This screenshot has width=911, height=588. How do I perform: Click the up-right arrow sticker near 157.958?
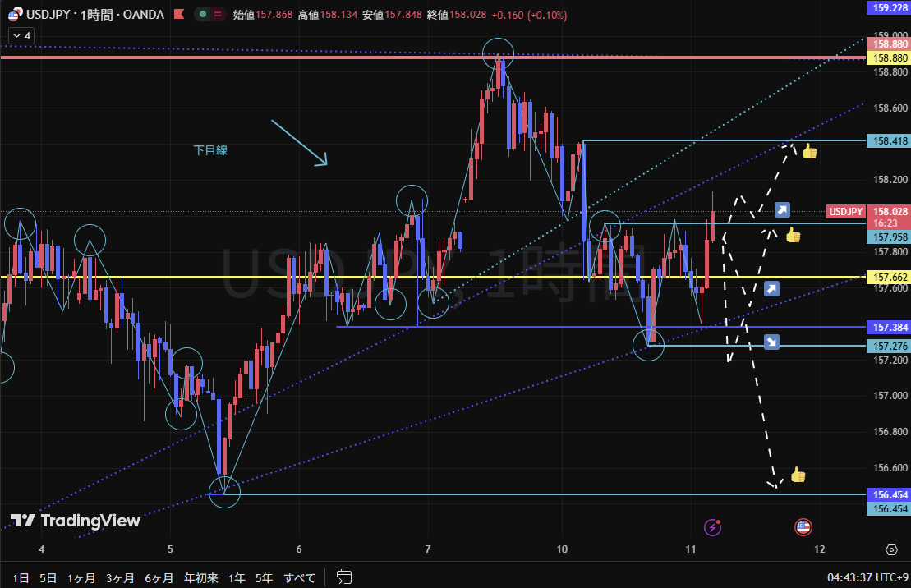(783, 210)
